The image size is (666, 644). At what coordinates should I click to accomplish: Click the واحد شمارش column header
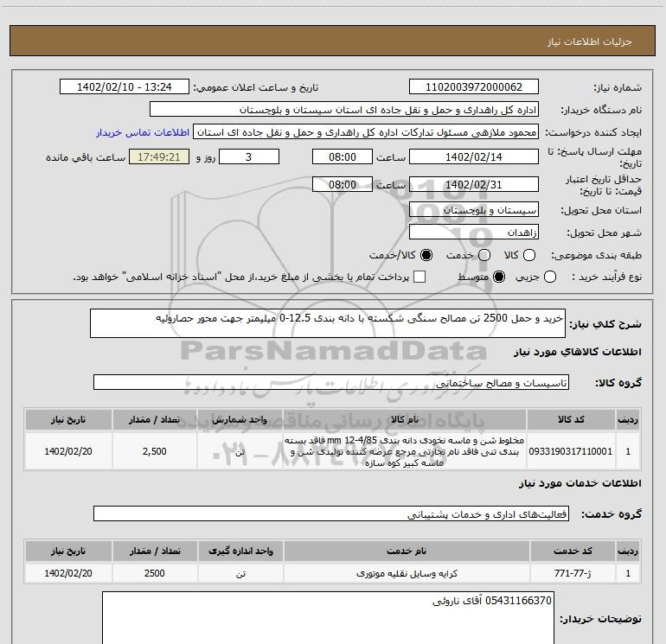(x=240, y=419)
